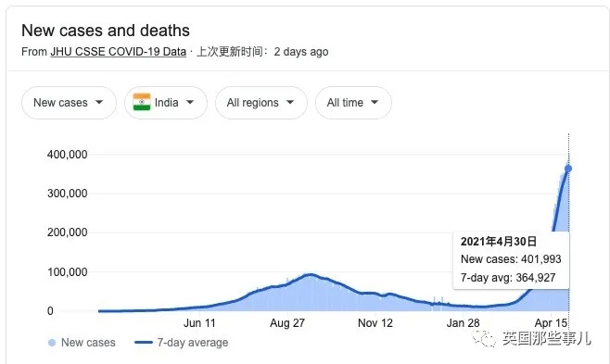This screenshot has width=610, height=364.
Task: Click the WeChat watermark logo icon
Action: [x=484, y=339]
